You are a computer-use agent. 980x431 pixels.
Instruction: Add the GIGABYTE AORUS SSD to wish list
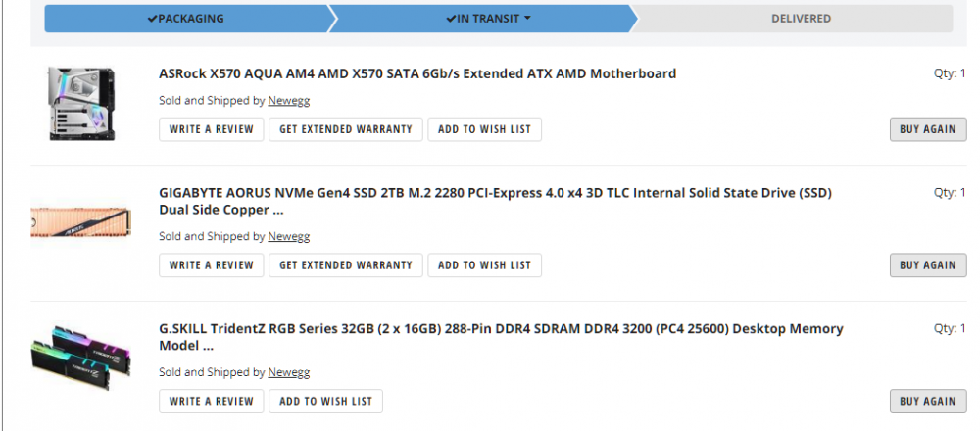(484, 265)
